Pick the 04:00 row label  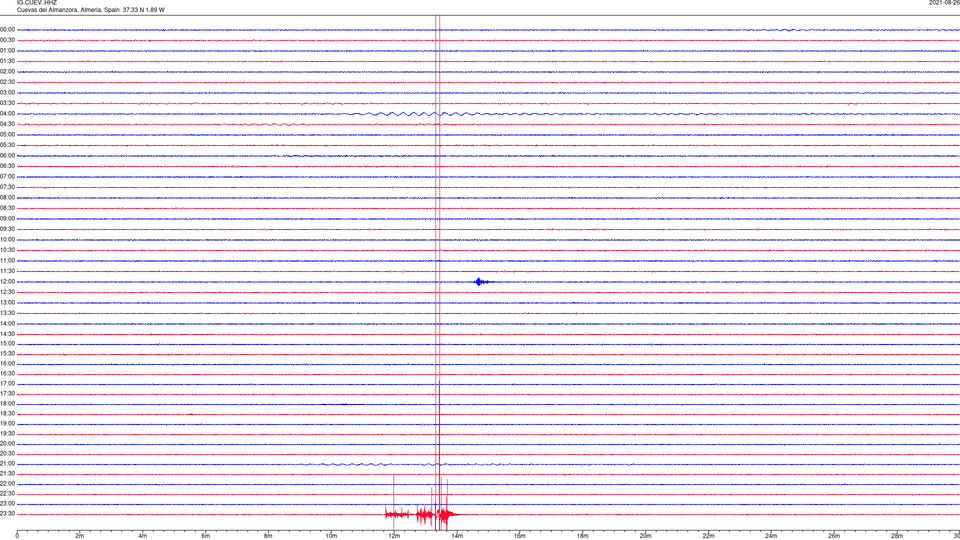[x=7, y=114]
